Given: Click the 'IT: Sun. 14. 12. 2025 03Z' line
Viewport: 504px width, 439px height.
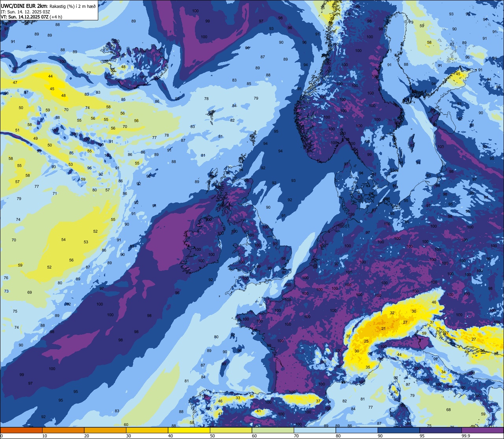Looking at the screenshot, I should [x=24, y=11].
